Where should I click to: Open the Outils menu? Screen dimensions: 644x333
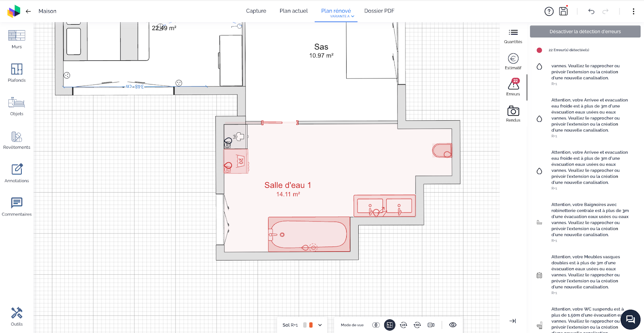click(x=17, y=317)
